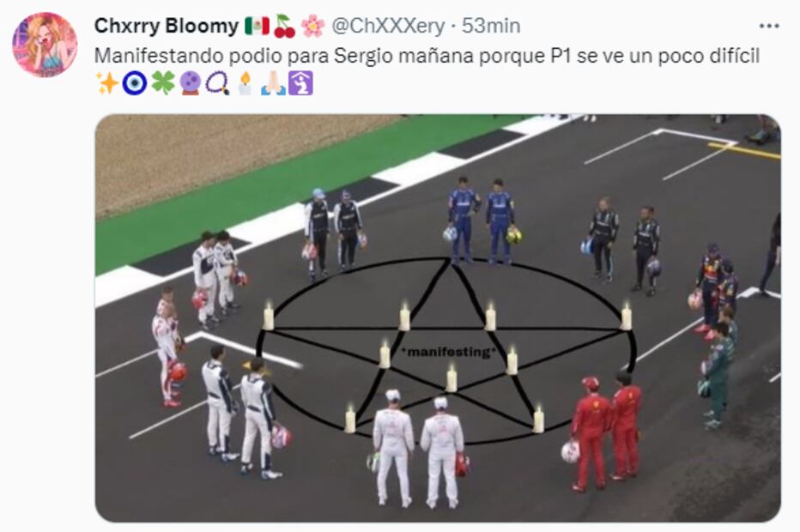Click the four-leaf clover emoji
The width and height of the screenshot is (800, 532).
tap(163, 83)
